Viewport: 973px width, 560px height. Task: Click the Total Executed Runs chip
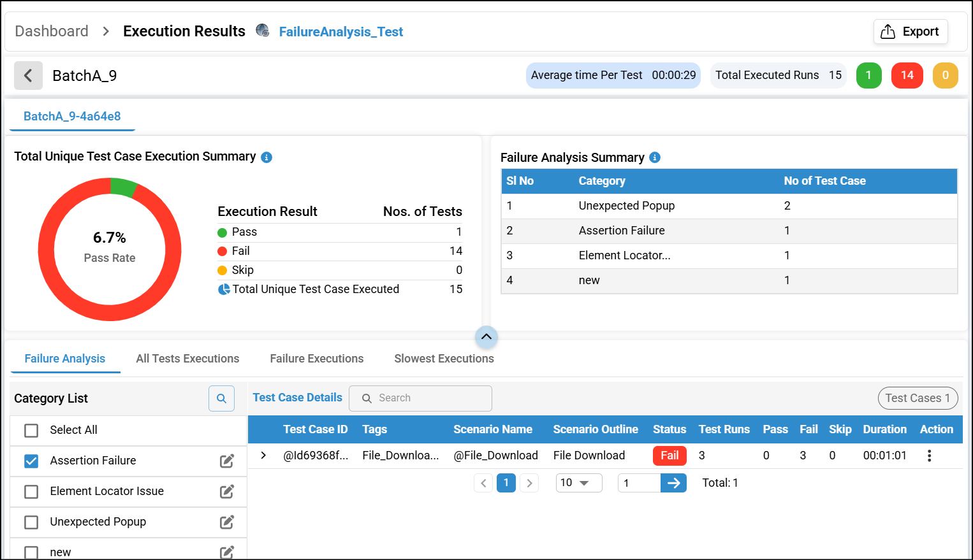coord(779,75)
